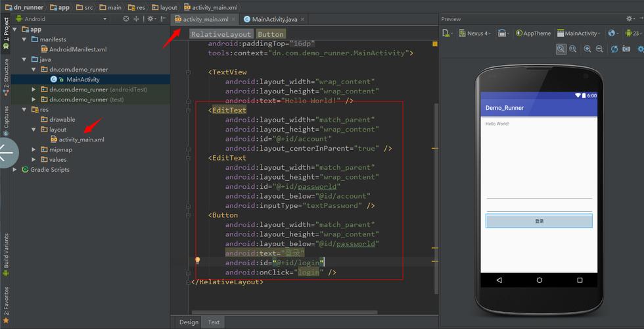Click the editor horizontal scrollbar
This screenshot has width=644, height=329.
point(284,313)
